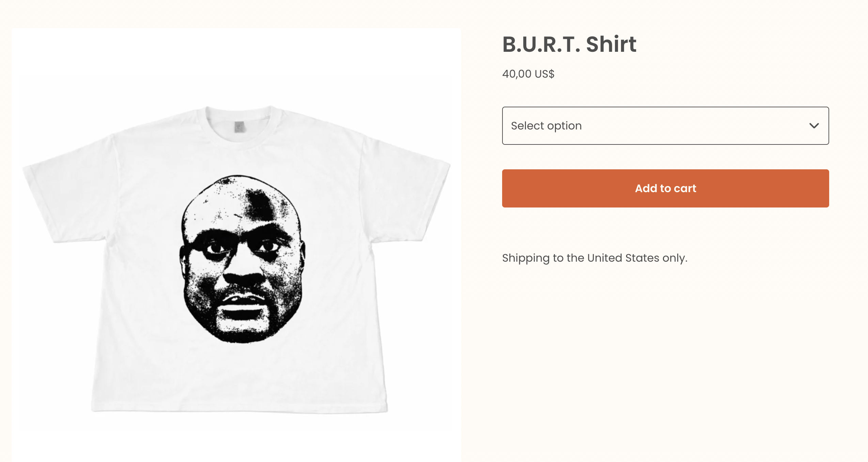This screenshot has height=462, width=868.
Task: Click the face graphic printed on the shirt
Action: coord(242,259)
